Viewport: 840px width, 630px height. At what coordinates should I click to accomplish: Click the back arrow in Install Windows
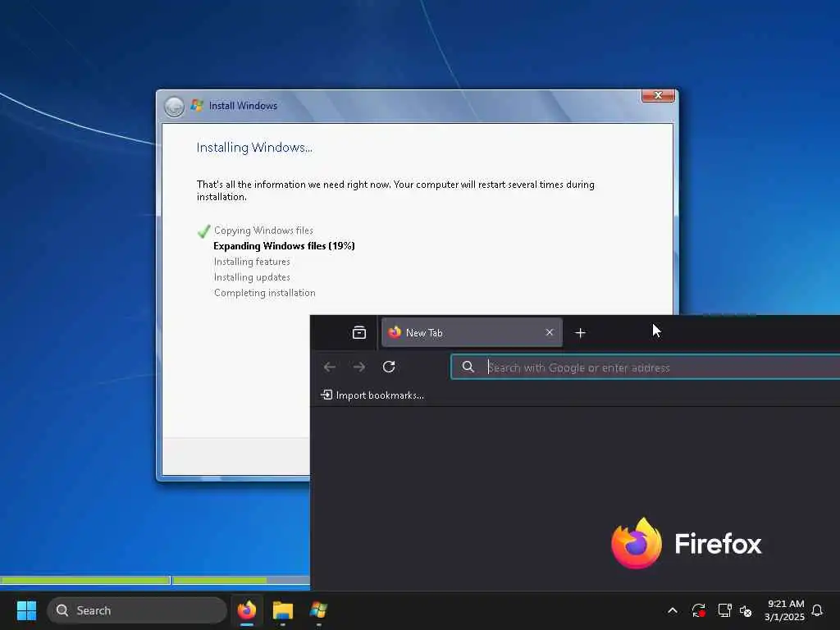[174, 106]
